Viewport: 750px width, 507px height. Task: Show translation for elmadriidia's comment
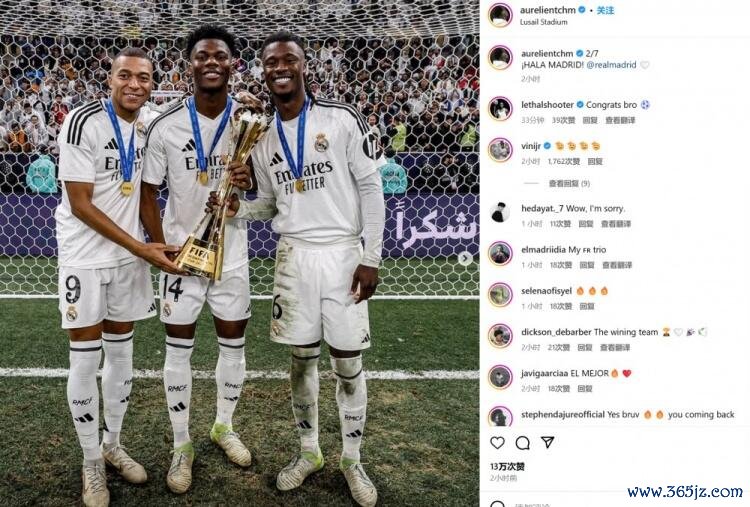[x=617, y=265]
